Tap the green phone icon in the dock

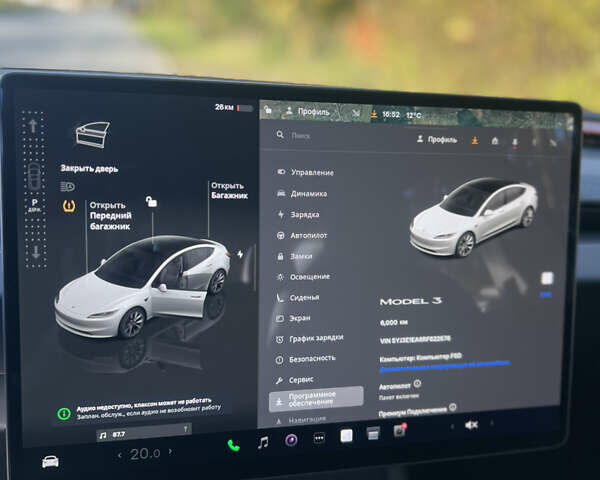[233, 445]
